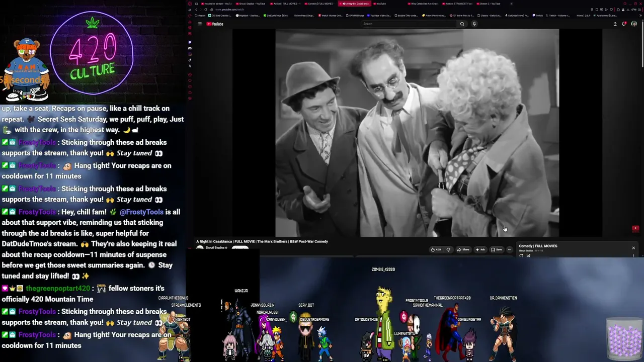Click the red YouTube icon beside the player
The width and height of the screenshot is (644, 362).
click(635, 229)
